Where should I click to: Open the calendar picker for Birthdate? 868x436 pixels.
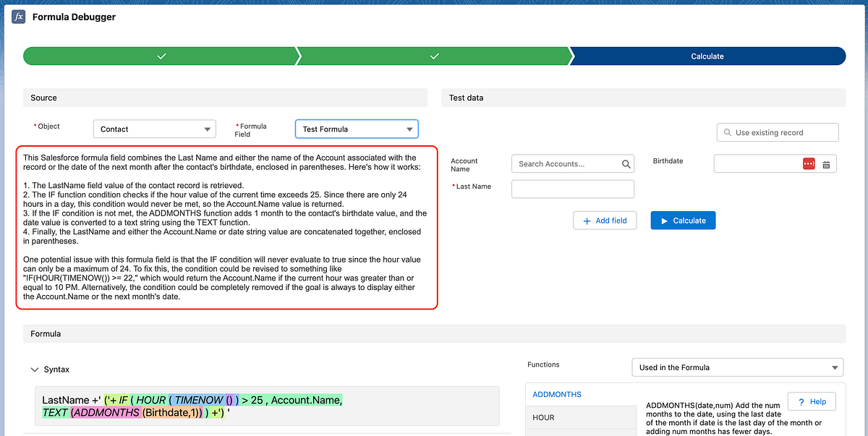(827, 163)
